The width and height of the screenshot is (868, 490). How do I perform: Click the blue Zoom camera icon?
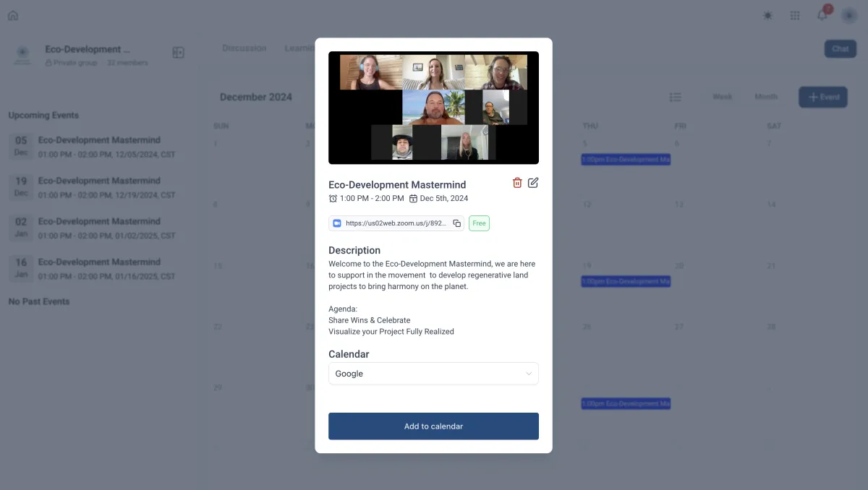pos(336,223)
